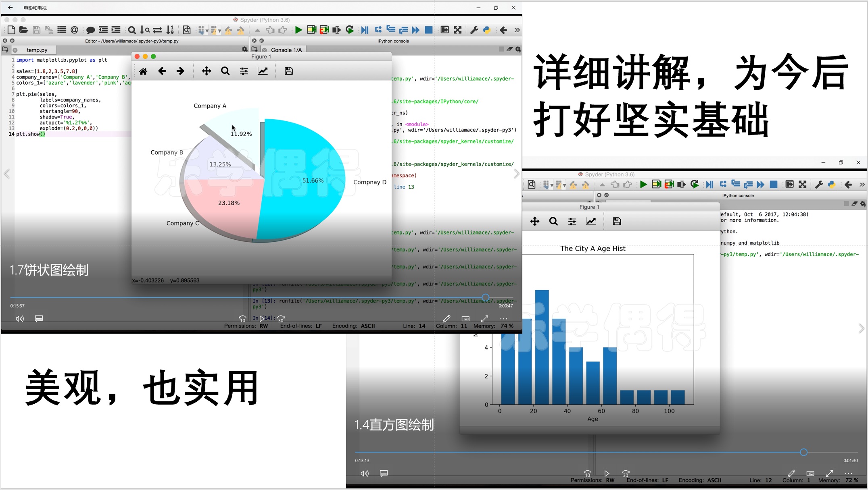
Task: Open the browse tabs icon left of temp.py
Action: (x=5, y=50)
